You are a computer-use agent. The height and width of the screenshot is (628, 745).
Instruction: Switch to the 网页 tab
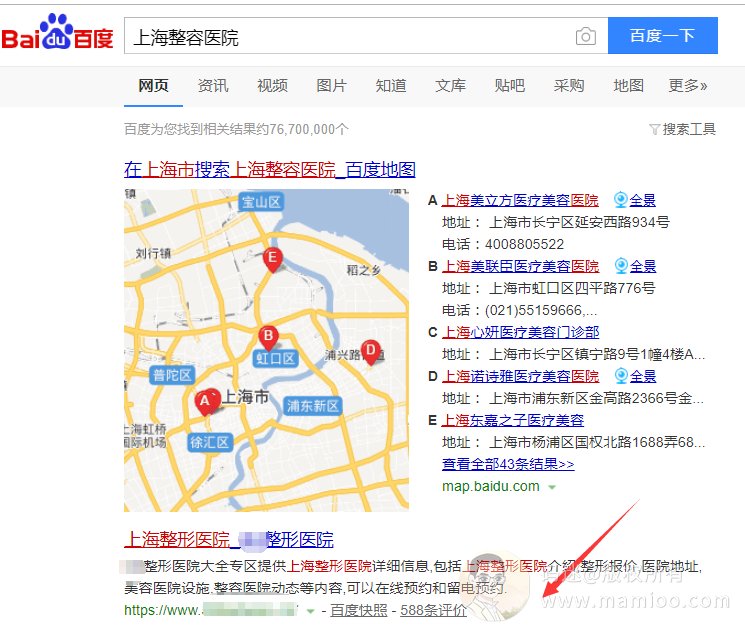[x=153, y=86]
